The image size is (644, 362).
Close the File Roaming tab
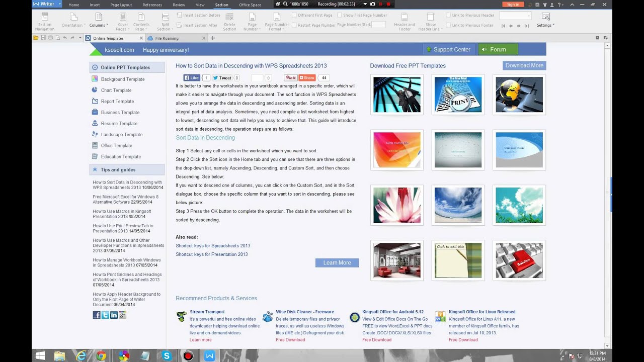tap(203, 38)
